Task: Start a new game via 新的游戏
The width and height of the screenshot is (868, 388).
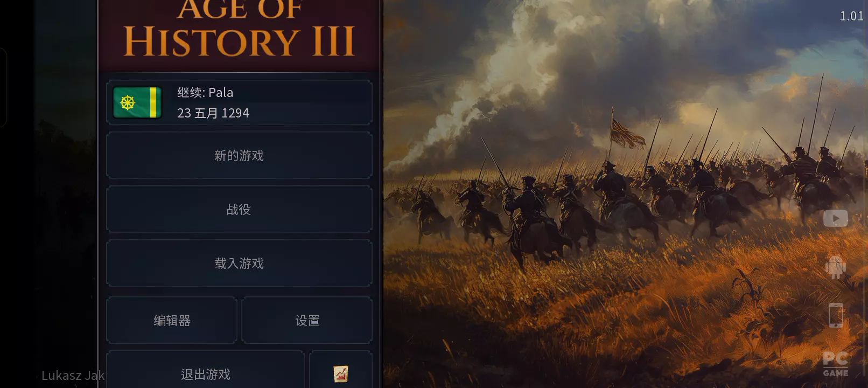Action: [239, 155]
